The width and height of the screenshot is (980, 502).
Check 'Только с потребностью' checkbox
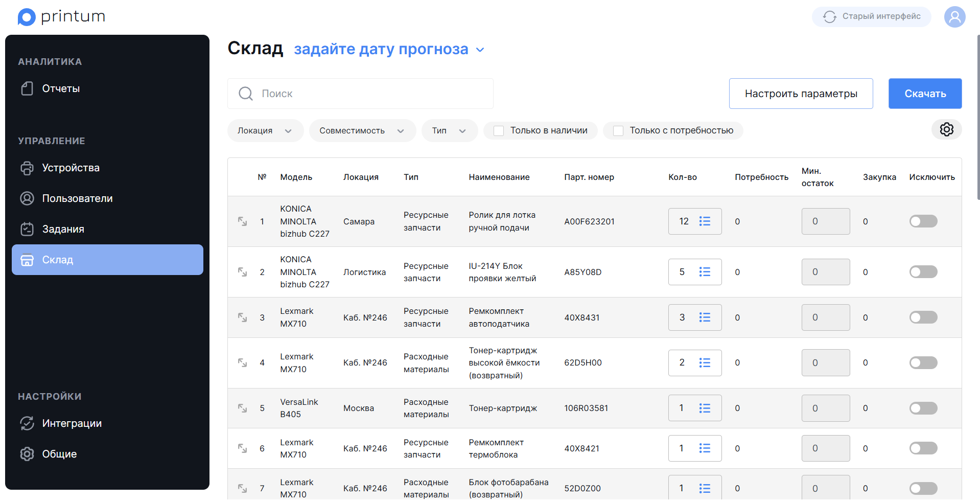tap(618, 131)
